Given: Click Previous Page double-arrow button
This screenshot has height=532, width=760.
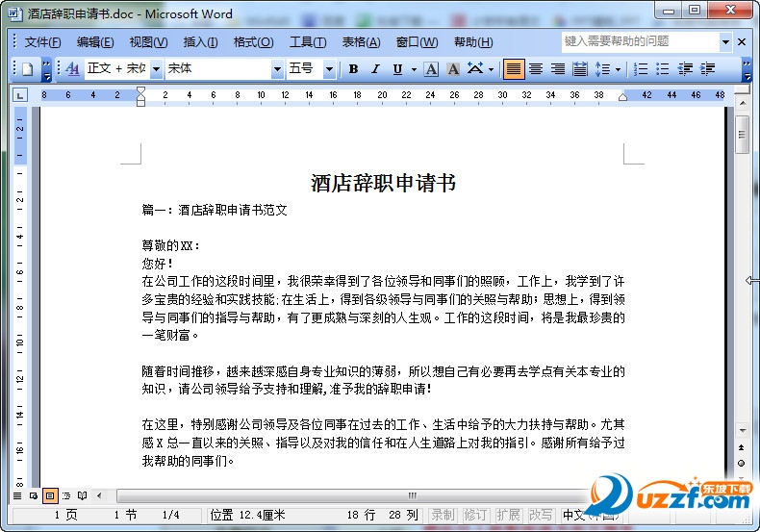Looking at the screenshot, I should [x=741, y=447].
